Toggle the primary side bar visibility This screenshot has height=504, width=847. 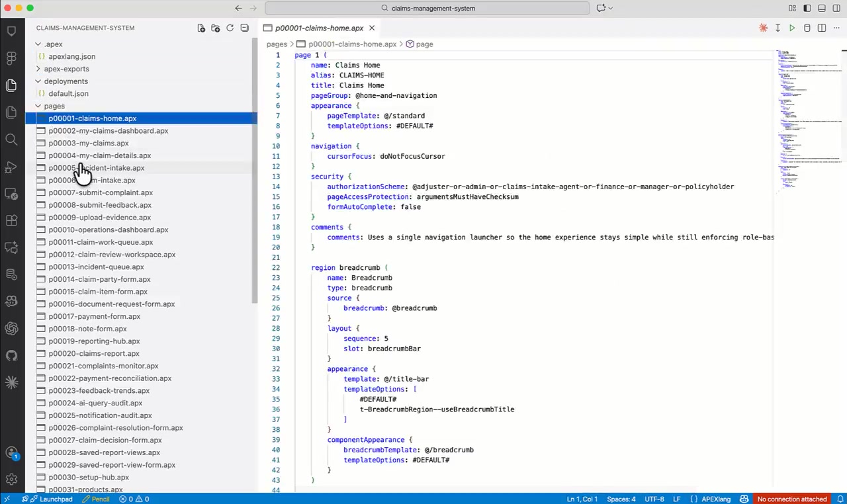[807, 8]
